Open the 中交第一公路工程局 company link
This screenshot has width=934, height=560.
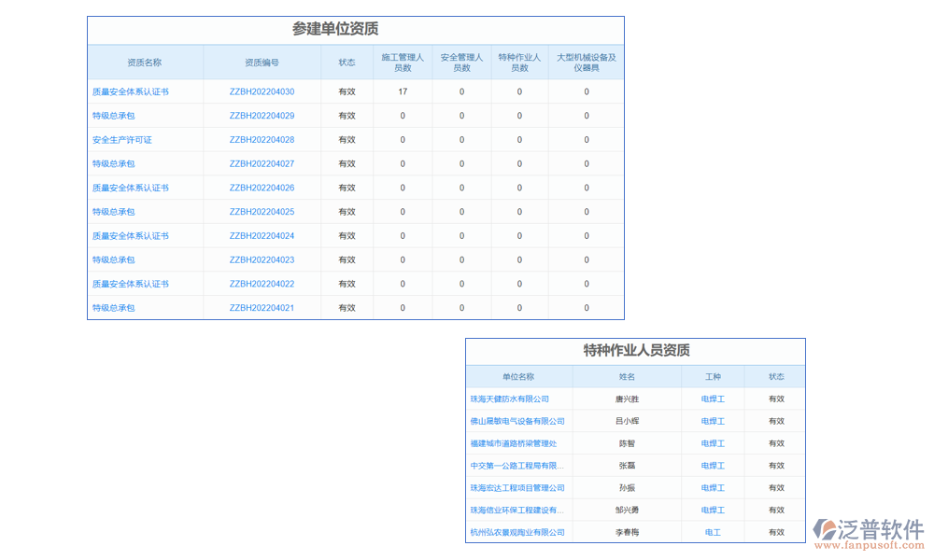tap(517, 465)
